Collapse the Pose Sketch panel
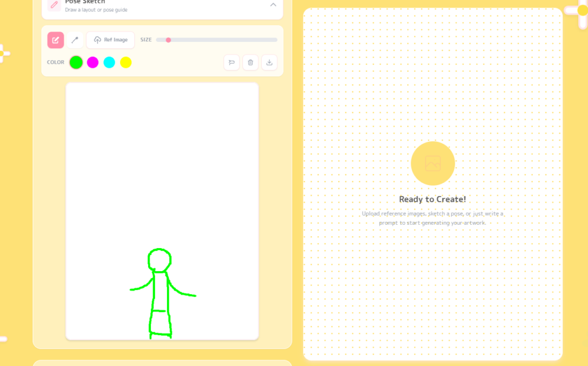 [273, 5]
